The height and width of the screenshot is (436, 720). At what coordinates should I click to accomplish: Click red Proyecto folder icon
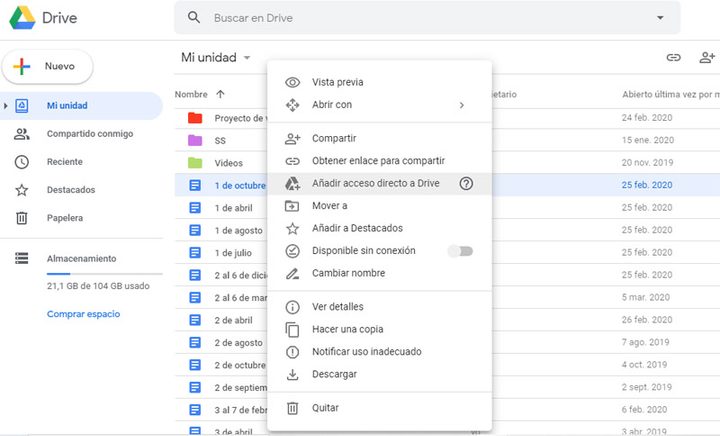point(195,118)
